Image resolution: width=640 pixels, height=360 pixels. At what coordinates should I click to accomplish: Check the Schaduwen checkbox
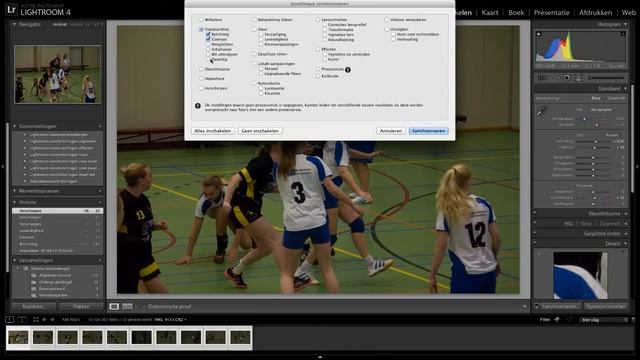(208, 49)
